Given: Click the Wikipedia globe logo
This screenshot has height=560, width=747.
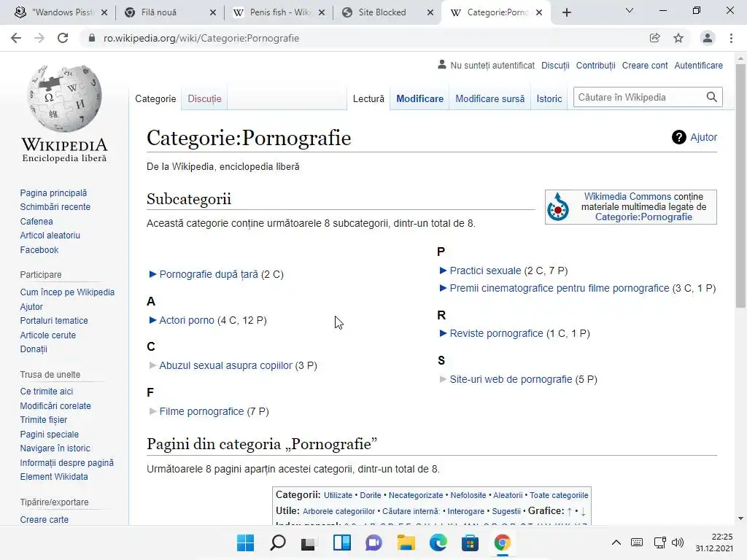Looking at the screenshot, I should tap(64, 98).
